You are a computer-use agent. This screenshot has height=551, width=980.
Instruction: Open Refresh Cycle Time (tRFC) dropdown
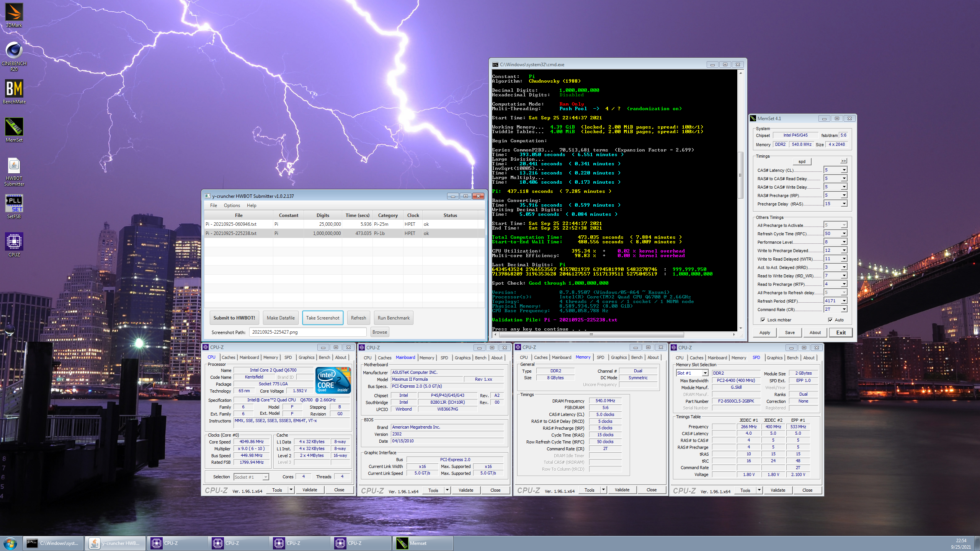click(844, 233)
